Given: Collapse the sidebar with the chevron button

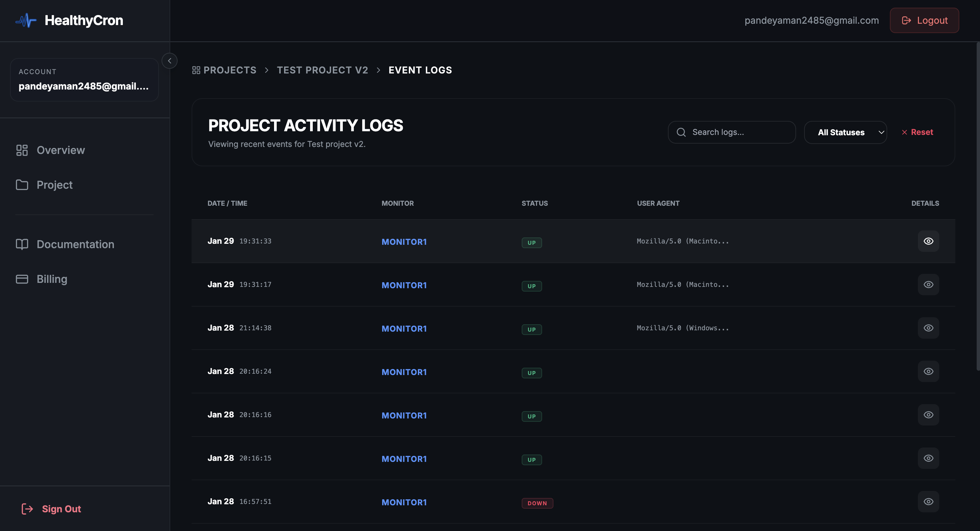Looking at the screenshot, I should pos(169,60).
